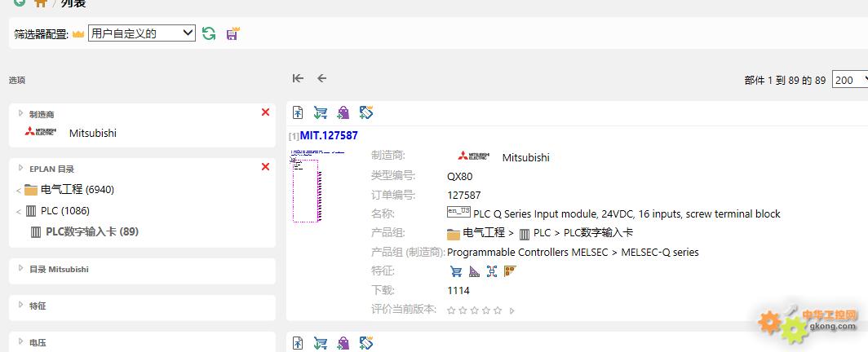Expand the 电压 filter section
The width and height of the screenshot is (868, 352).
coord(21,341)
